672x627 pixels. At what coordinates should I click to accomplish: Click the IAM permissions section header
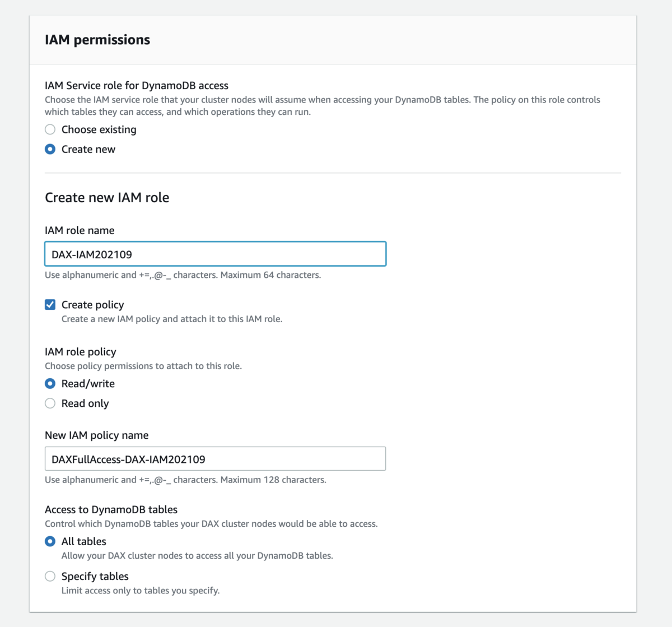coord(97,39)
